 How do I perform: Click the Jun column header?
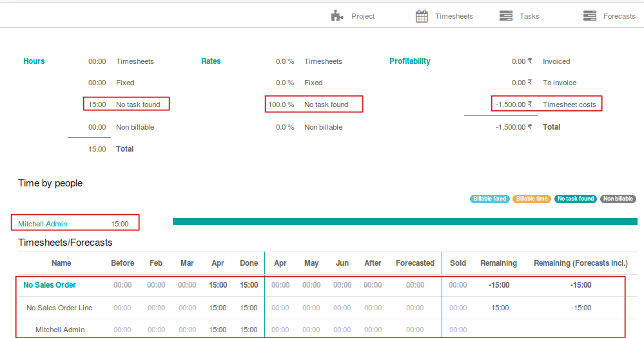click(342, 263)
